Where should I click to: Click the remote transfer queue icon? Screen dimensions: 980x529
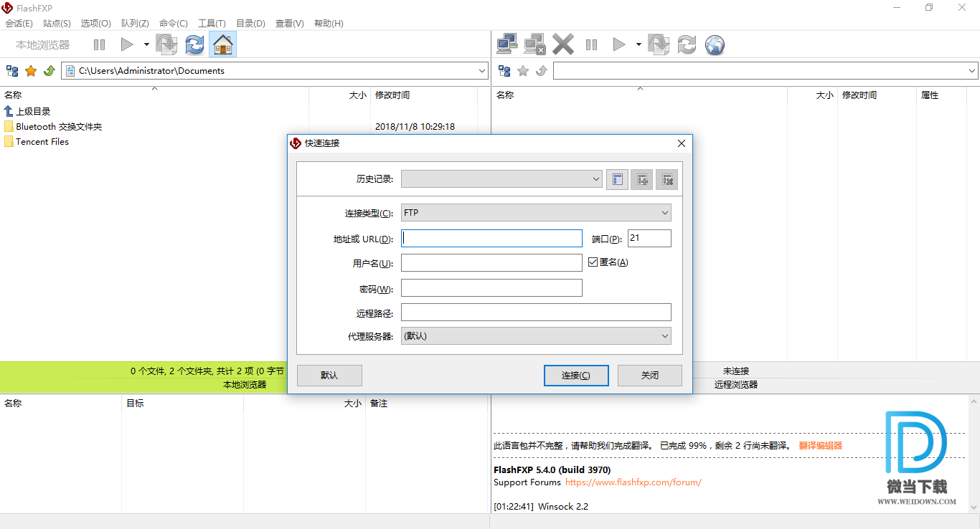(659, 44)
